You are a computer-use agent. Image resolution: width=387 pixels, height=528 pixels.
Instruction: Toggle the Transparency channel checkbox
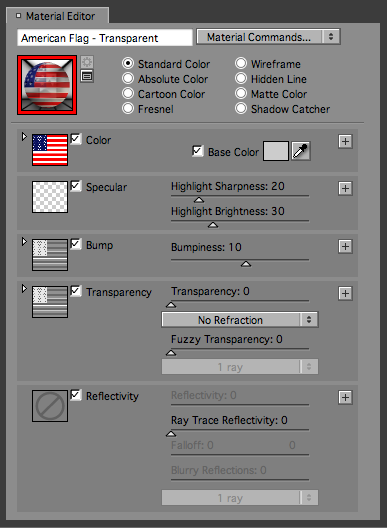click(x=76, y=291)
